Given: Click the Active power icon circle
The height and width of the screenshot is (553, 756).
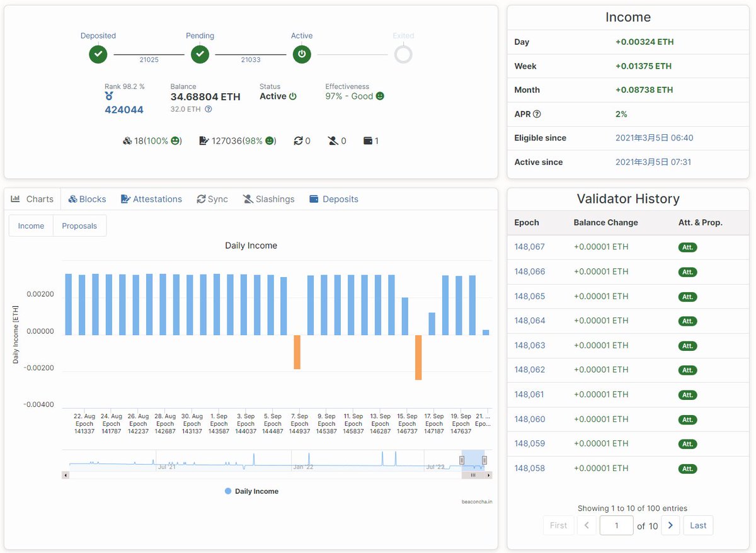Looking at the screenshot, I should 302,54.
